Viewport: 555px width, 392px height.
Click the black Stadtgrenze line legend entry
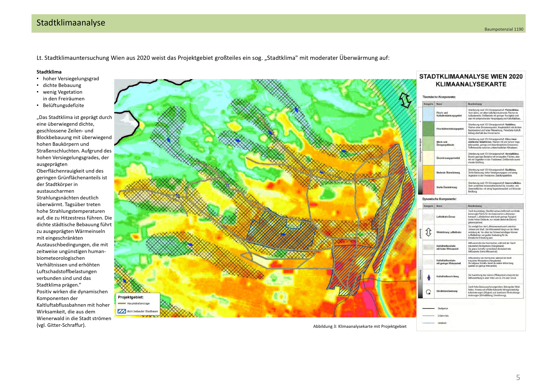(428, 308)
